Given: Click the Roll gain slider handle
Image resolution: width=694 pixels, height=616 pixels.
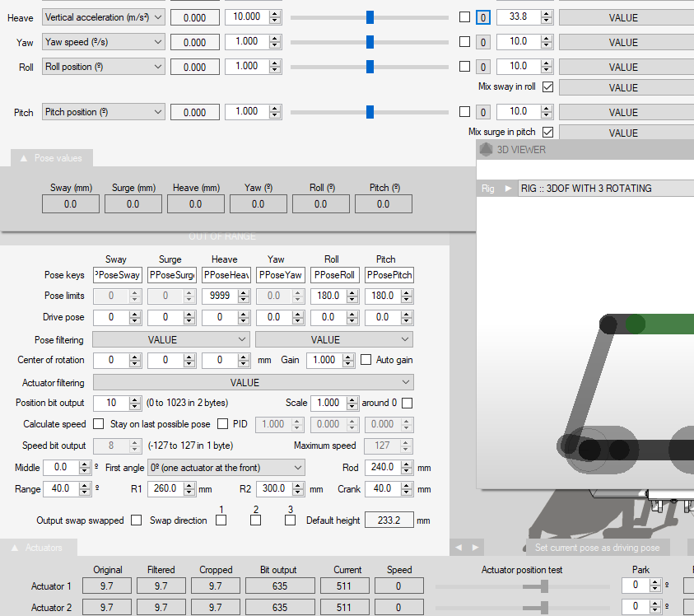Looking at the screenshot, I should pyautogui.click(x=370, y=67).
